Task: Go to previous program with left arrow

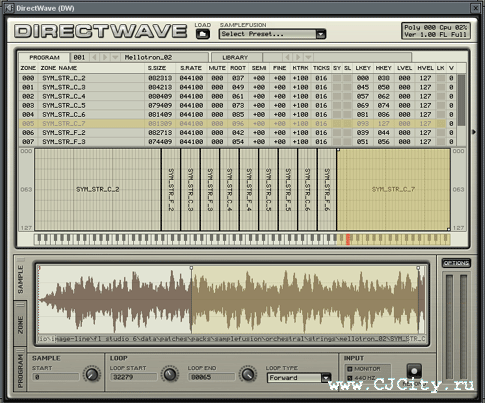Action: (x=95, y=57)
